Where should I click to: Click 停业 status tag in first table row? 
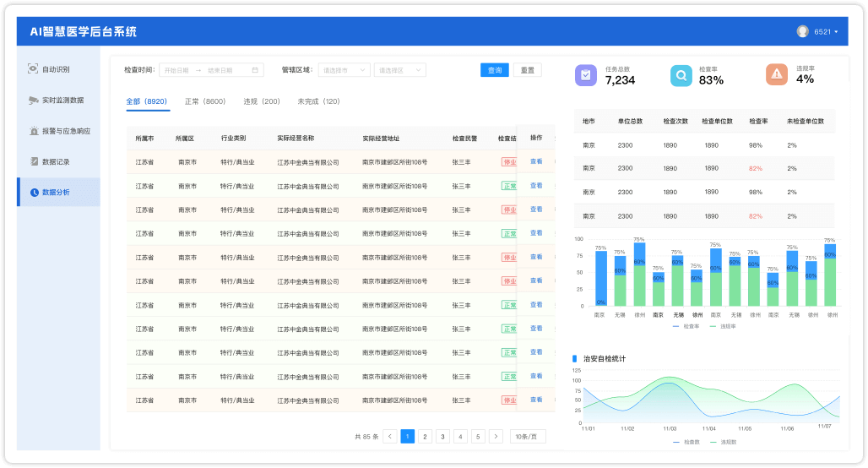(509, 161)
